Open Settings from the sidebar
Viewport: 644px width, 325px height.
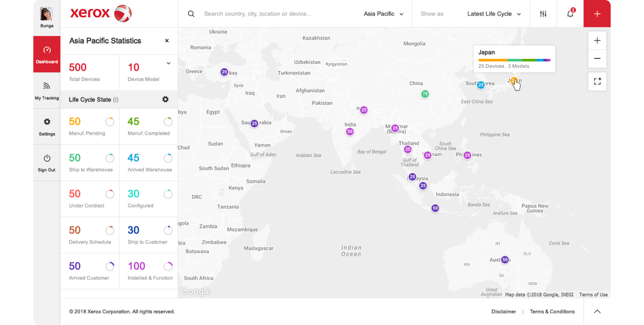coord(47,127)
